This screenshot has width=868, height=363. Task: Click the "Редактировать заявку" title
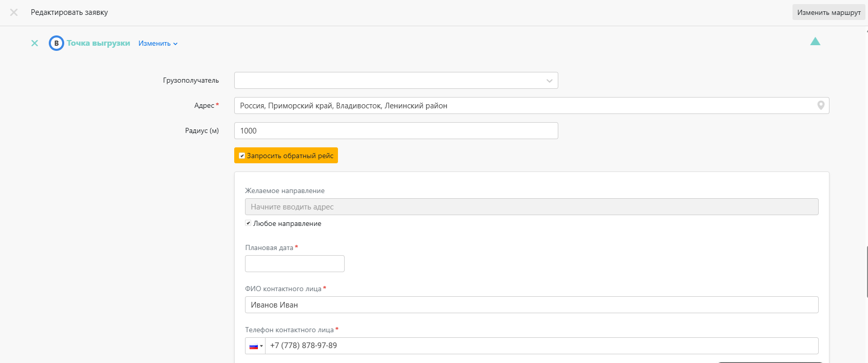point(69,12)
